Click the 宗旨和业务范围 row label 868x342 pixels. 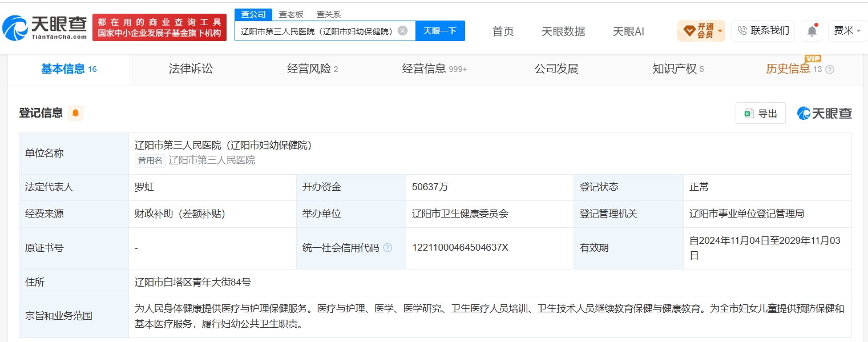pos(59,316)
